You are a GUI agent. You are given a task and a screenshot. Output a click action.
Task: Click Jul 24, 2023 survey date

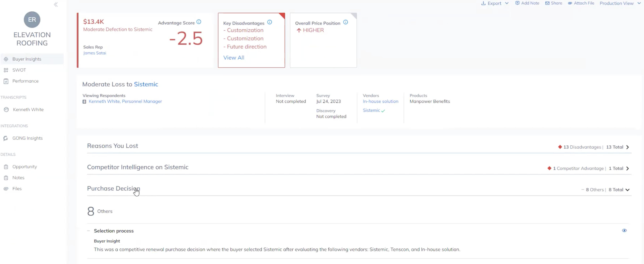tap(328, 101)
